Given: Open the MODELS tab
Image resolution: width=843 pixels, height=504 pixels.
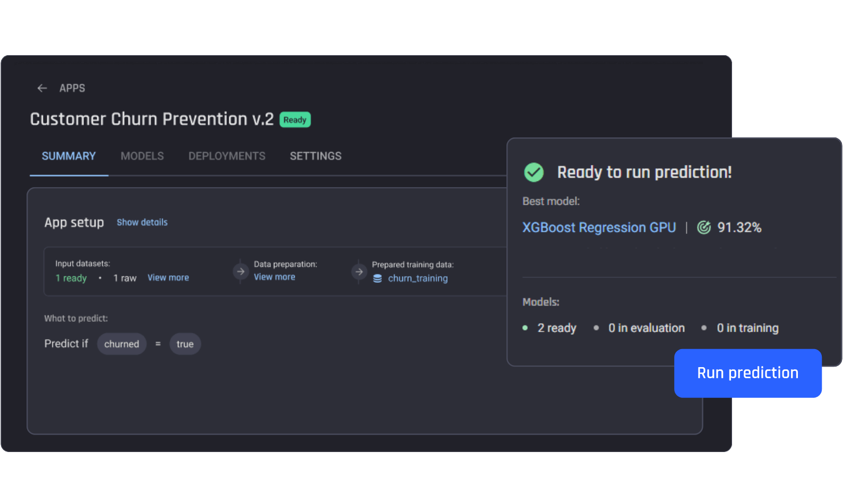Looking at the screenshot, I should pos(142,156).
